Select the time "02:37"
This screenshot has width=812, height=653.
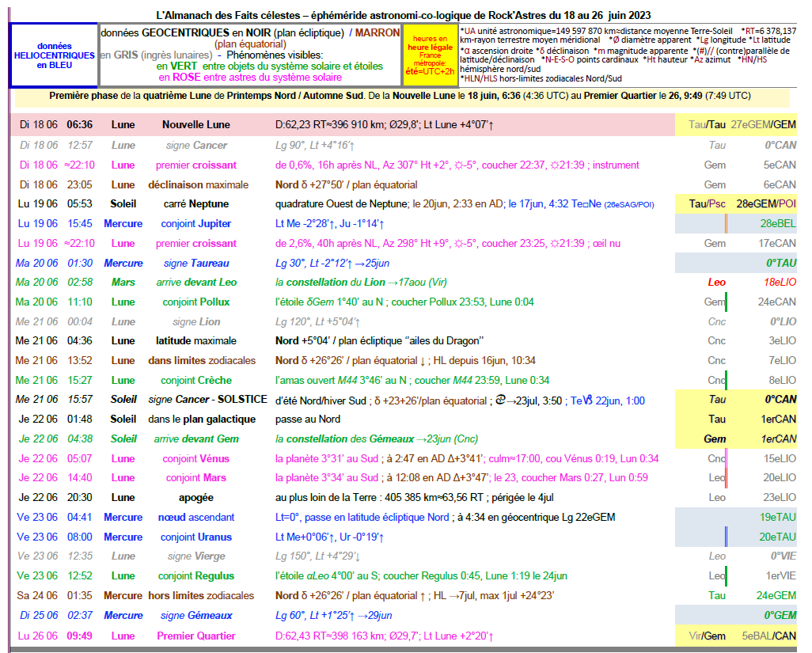tap(80, 615)
